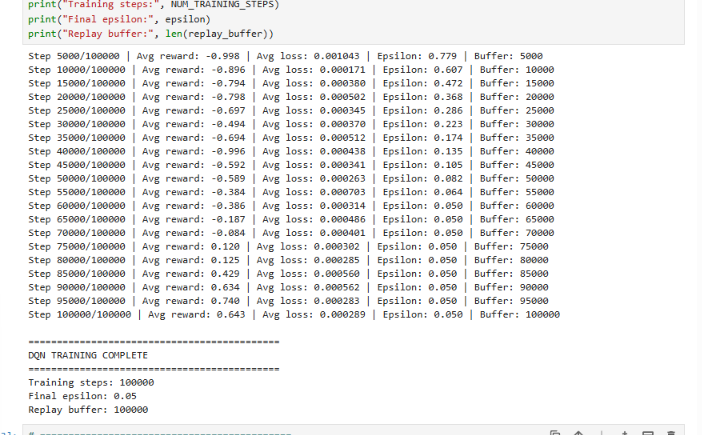Click the "Replay buffer: 100000" summary line
702x435 pixels.
[x=88, y=410]
